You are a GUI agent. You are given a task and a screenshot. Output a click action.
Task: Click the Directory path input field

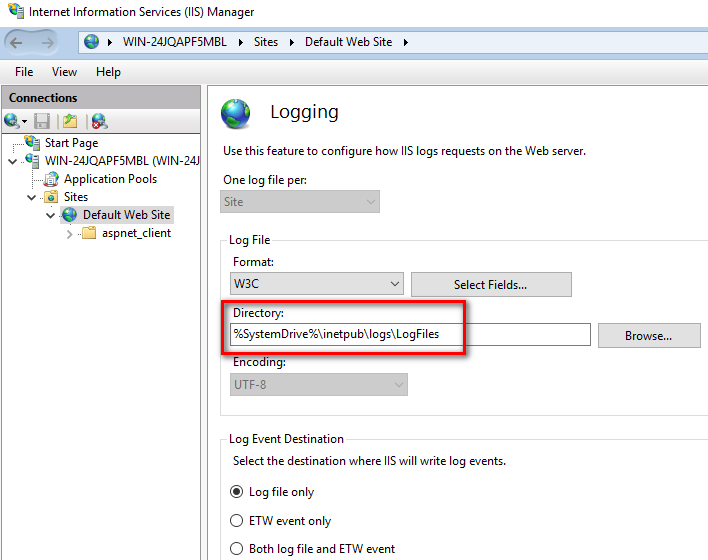[410, 334]
